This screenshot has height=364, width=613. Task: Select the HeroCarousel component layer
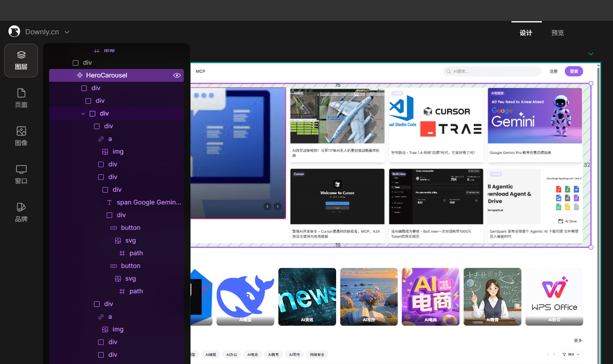[x=116, y=75]
